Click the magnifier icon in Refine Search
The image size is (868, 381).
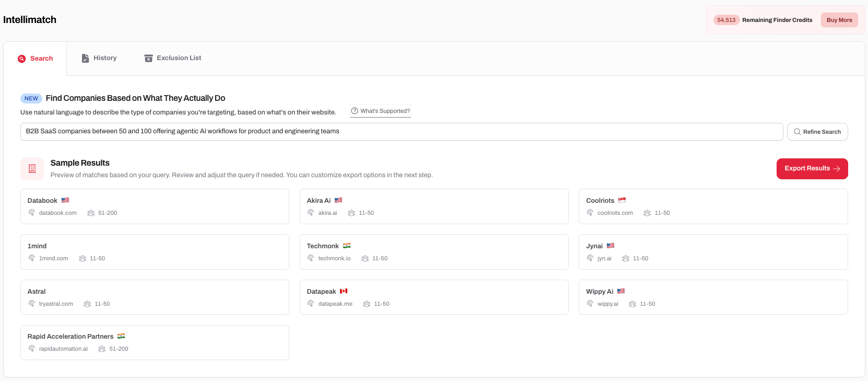coord(797,132)
